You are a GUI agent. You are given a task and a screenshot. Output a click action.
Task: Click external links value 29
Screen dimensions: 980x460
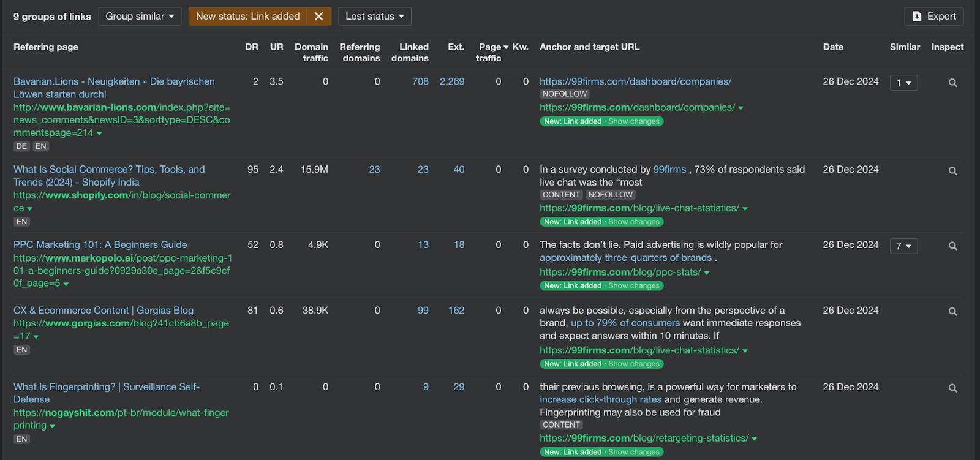pyautogui.click(x=459, y=387)
